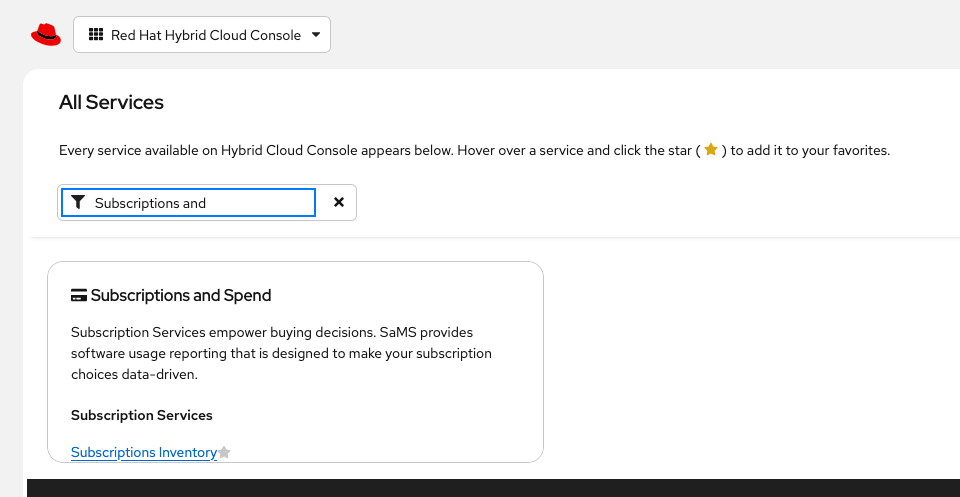Click the Subscription Services section heading
960x497 pixels.
click(142, 415)
